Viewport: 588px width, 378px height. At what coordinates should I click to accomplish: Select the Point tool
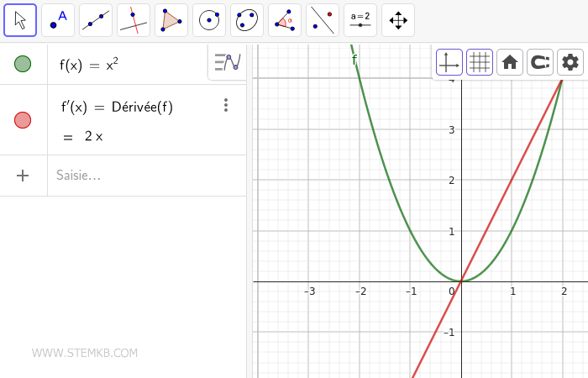[x=58, y=20]
